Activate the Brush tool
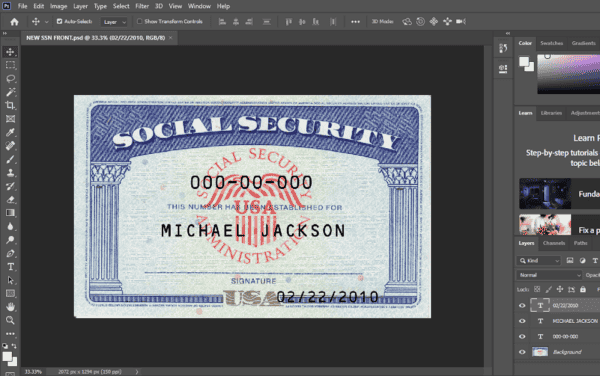The height and width of the screenshot is (376, 600). pos(10,159)
